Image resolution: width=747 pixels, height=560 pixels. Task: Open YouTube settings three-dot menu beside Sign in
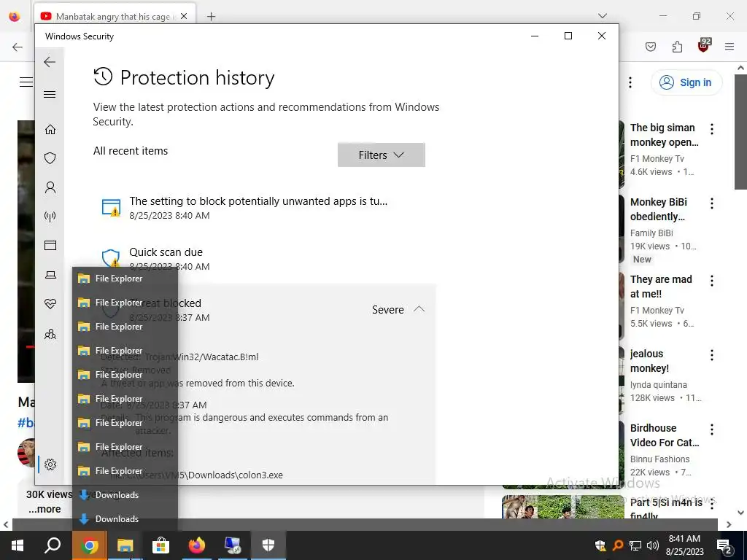click(x=630, y=82)
